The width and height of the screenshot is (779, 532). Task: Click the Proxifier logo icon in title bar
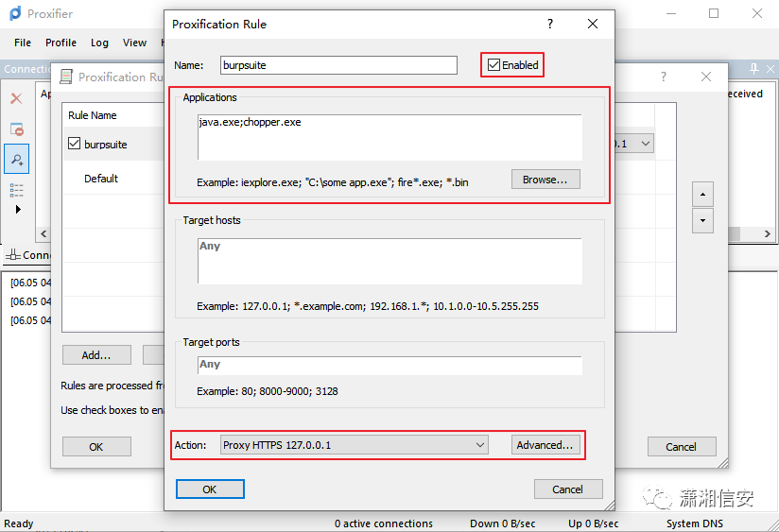coord(15,13)
